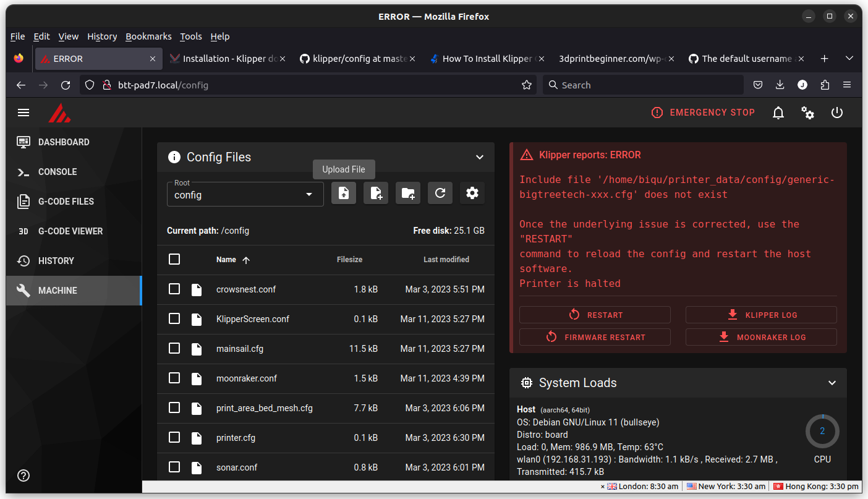Click the power icon in header
The height and width of the screenshot is (499, 868).
pyautogui.click(x=837, y=113)
